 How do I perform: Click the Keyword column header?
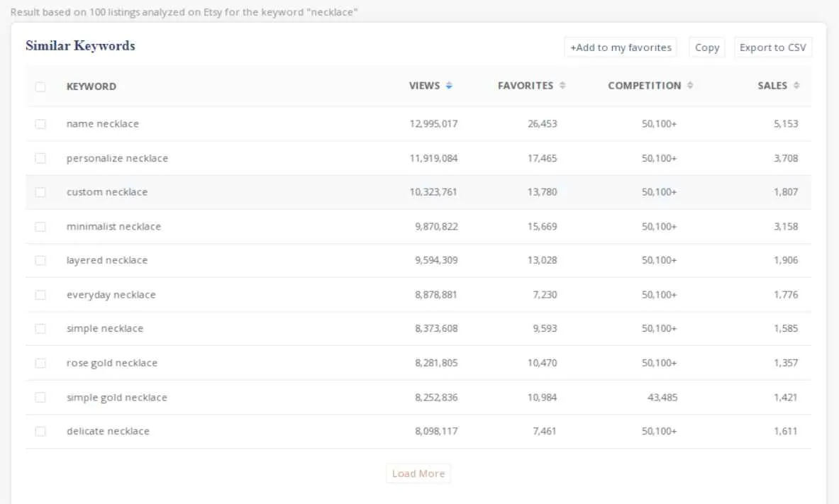[91, 86]
